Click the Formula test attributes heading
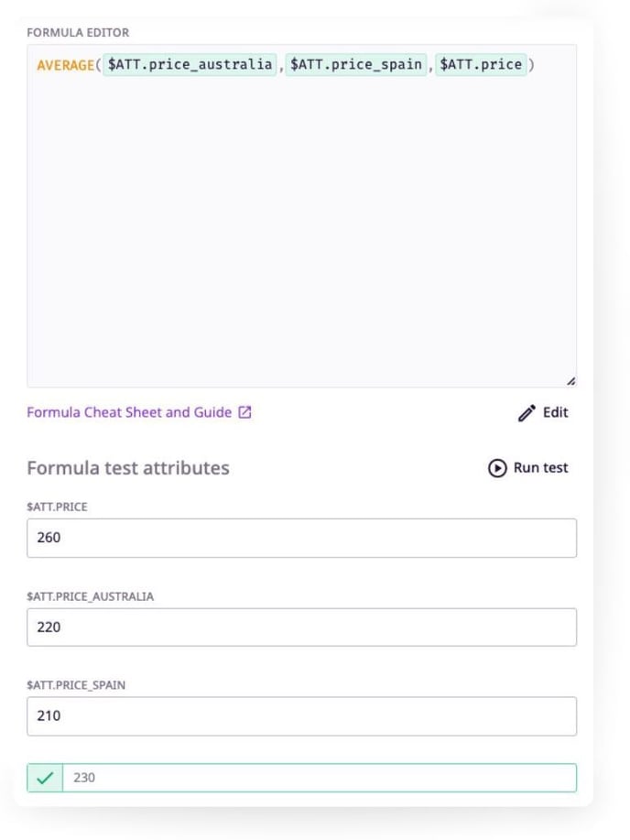 coord(128,468)
